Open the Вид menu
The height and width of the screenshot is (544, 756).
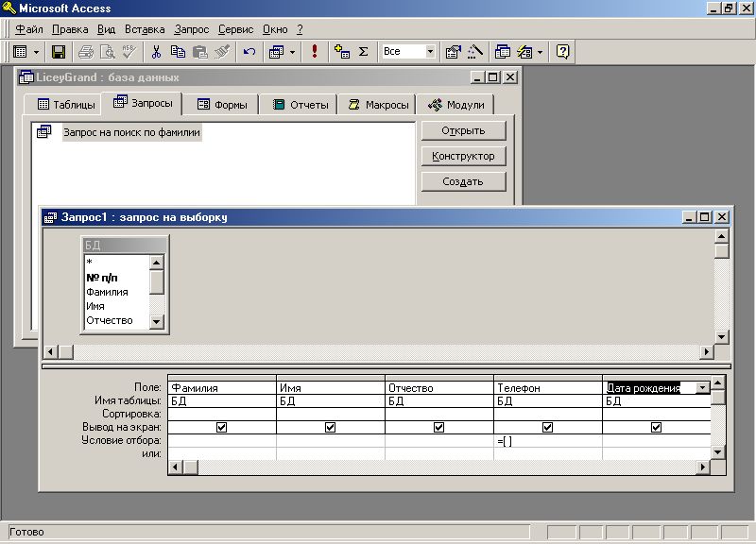click(x=106, y=29)
